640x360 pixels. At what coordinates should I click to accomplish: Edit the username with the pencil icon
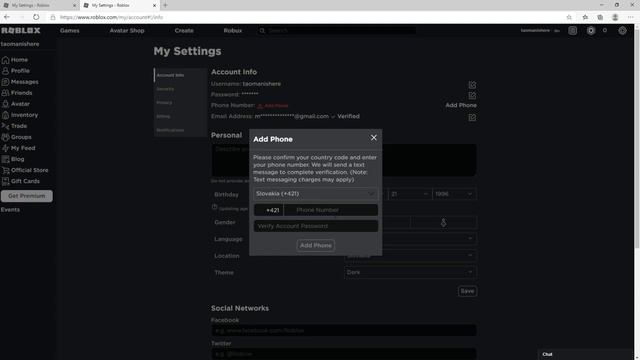click(x=472, y=85)
